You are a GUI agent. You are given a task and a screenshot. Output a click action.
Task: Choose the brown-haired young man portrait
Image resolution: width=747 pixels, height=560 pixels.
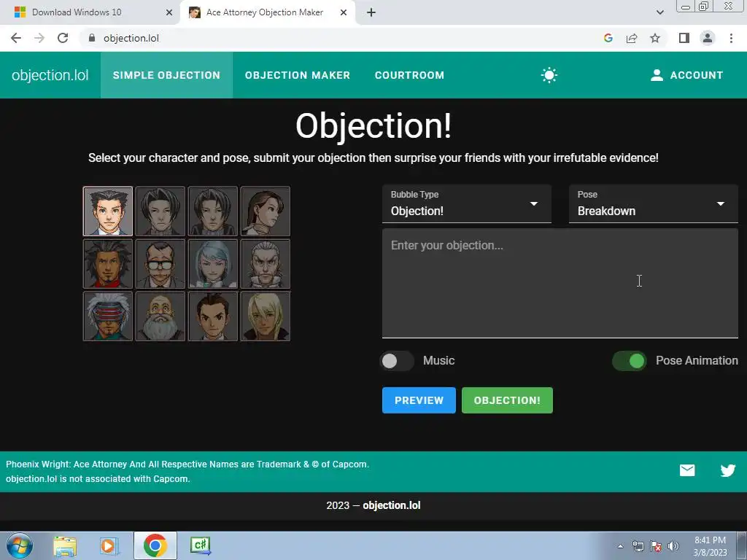click(213, 316)
